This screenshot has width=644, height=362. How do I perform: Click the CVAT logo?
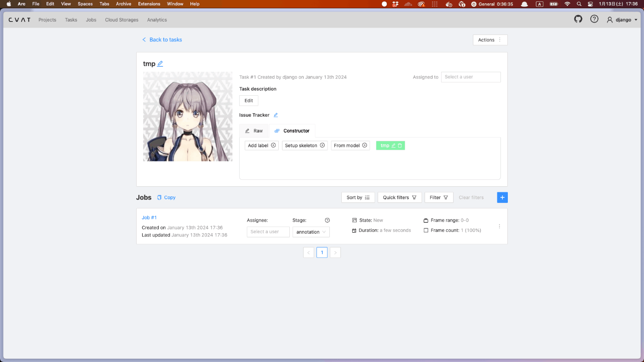coord(20,20)
